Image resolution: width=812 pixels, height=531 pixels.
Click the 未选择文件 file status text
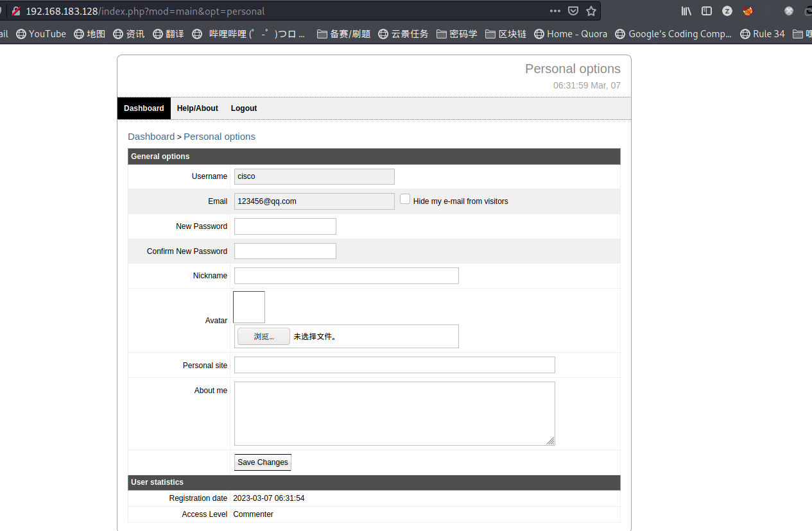point(315,337)
